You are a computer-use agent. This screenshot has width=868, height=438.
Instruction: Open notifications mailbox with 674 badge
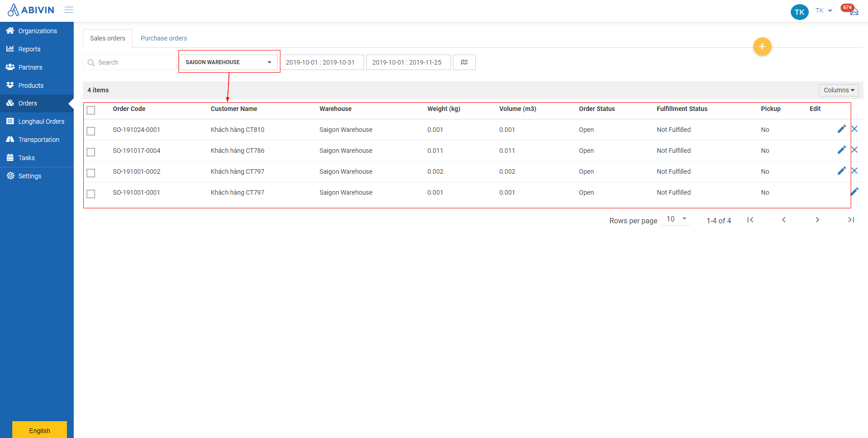click(x=850, y=10)
